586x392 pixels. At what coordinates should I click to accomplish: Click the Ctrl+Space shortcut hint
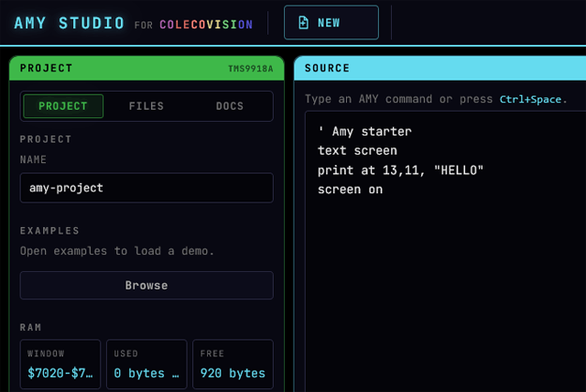click(530, 100)
